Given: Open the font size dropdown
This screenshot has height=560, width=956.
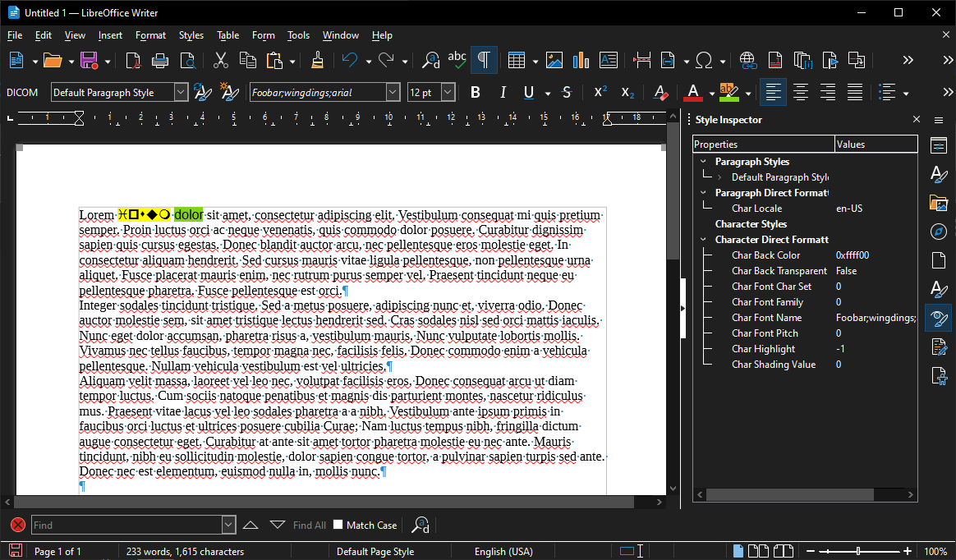Looking at the screenshot, I should [448, 93].
